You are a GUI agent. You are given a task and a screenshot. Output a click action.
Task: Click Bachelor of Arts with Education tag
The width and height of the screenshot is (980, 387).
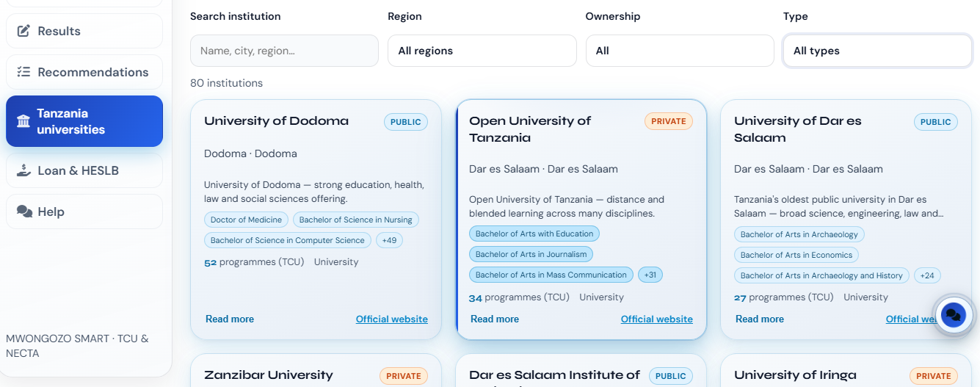(534, 234)
